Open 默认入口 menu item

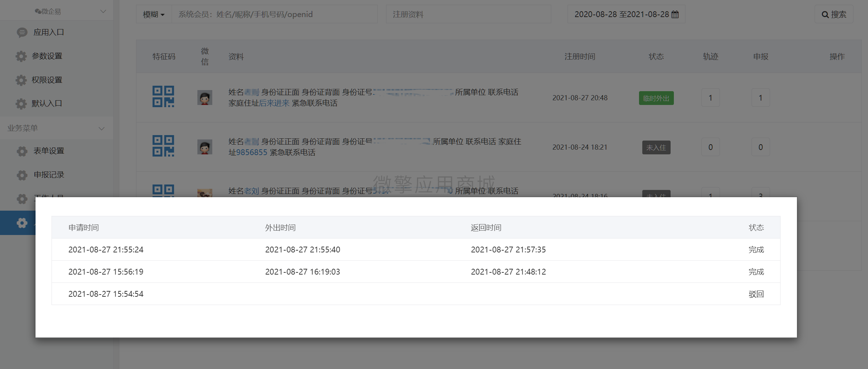click(x=47, y=104)
